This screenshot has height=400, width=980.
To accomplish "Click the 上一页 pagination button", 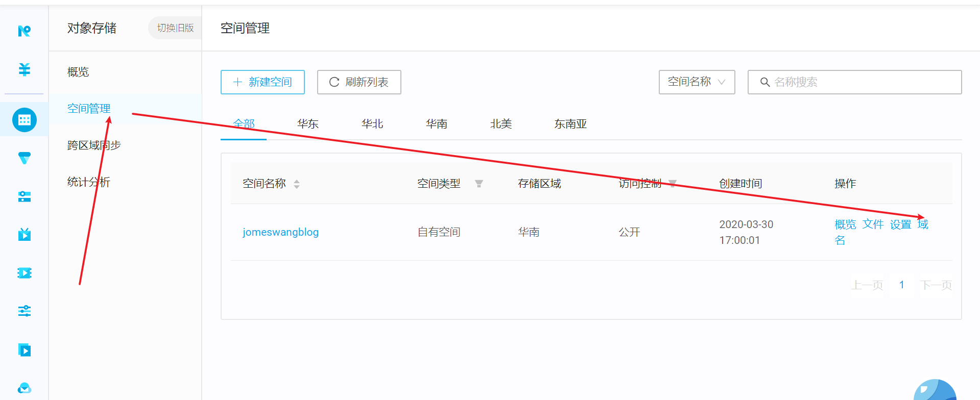I will click(x=867, y=285).
